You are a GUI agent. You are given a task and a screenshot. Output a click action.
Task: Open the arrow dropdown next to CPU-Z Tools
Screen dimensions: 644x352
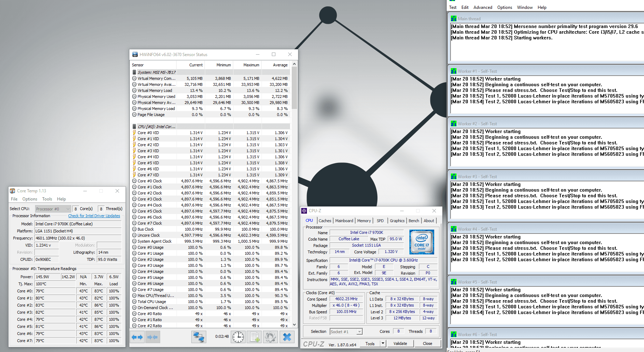[383, 343]
